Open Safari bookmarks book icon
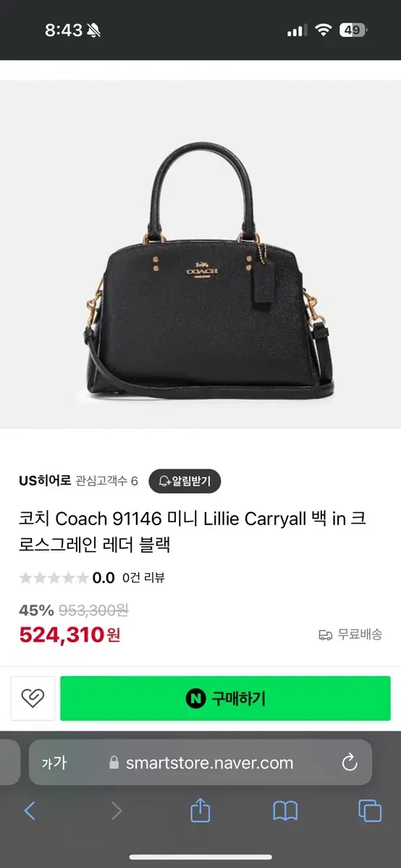This screenshot has width=401, height=868. pos(285,811)
